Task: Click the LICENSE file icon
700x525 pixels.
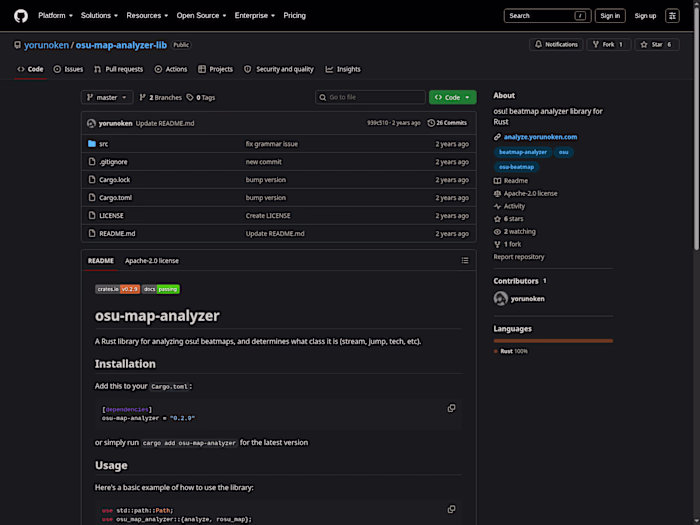Action: (92, 215)
